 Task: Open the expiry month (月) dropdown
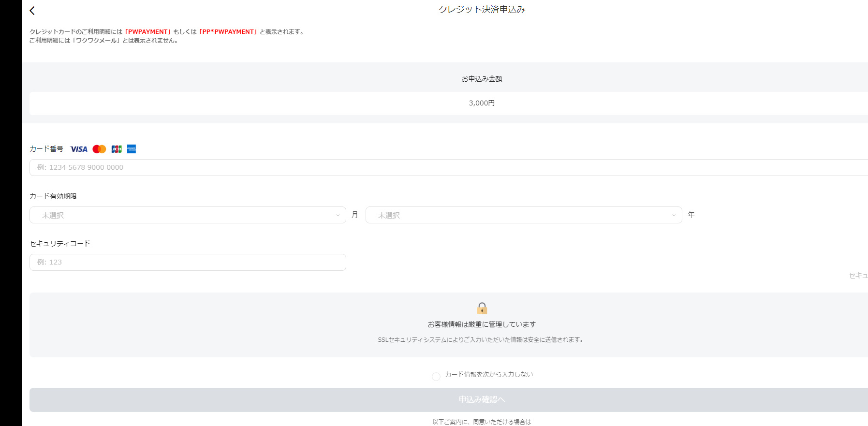click(x=188, y=215)
